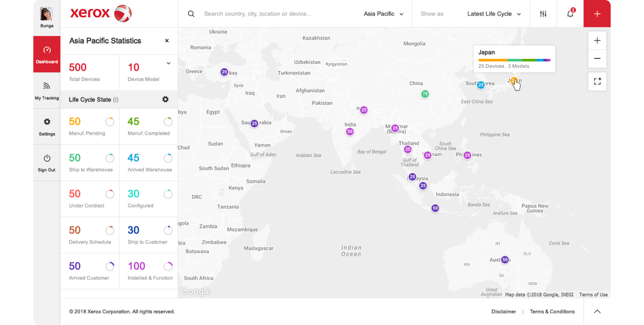Close the Asia Pacific Statistics panel

point(167,41)
